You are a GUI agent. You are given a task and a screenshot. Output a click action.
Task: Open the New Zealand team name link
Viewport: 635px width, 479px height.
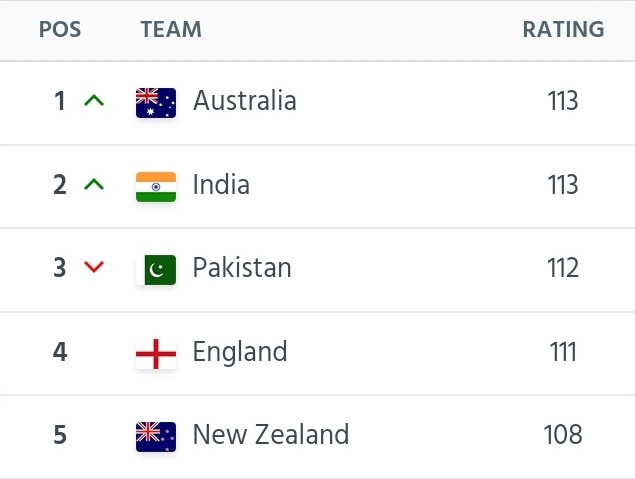pos(271,434)
